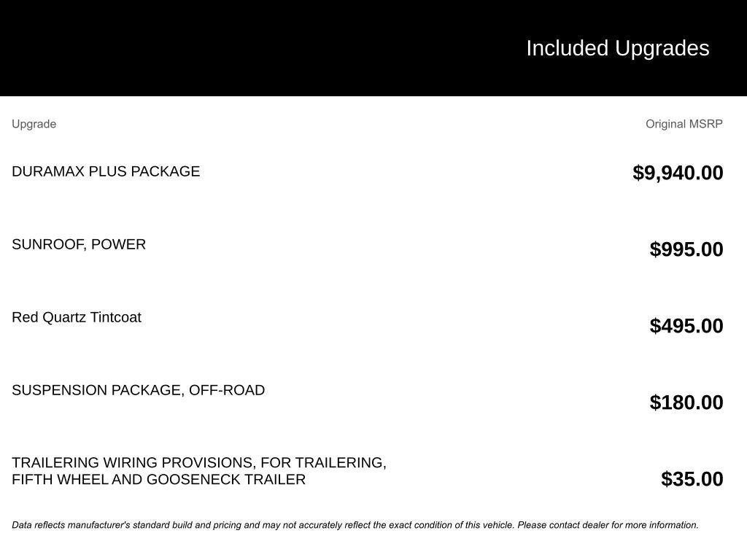Click the Included Upgrades heading

coord(617,48)
